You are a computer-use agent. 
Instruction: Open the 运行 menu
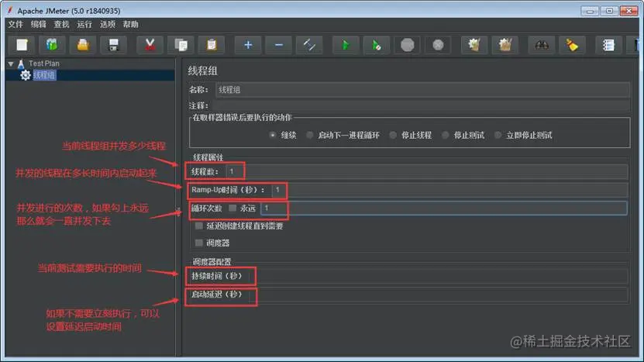coord(84,25)
